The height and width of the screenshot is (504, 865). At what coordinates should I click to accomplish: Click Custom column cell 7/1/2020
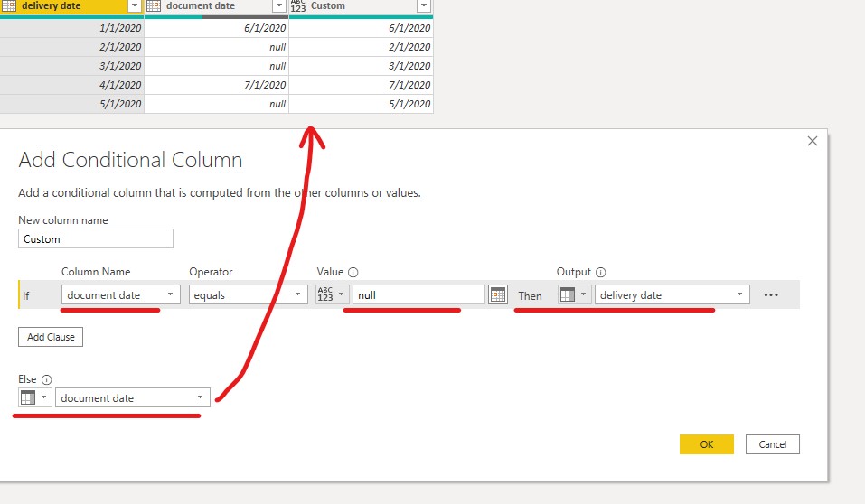(x=362, y=85)
